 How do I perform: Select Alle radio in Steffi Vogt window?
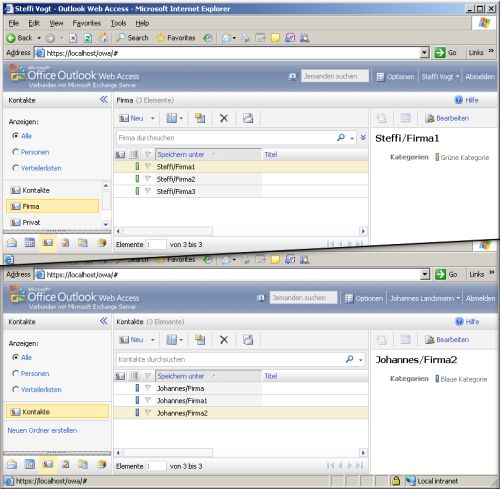pyautogui.click(x=15, y=136)
